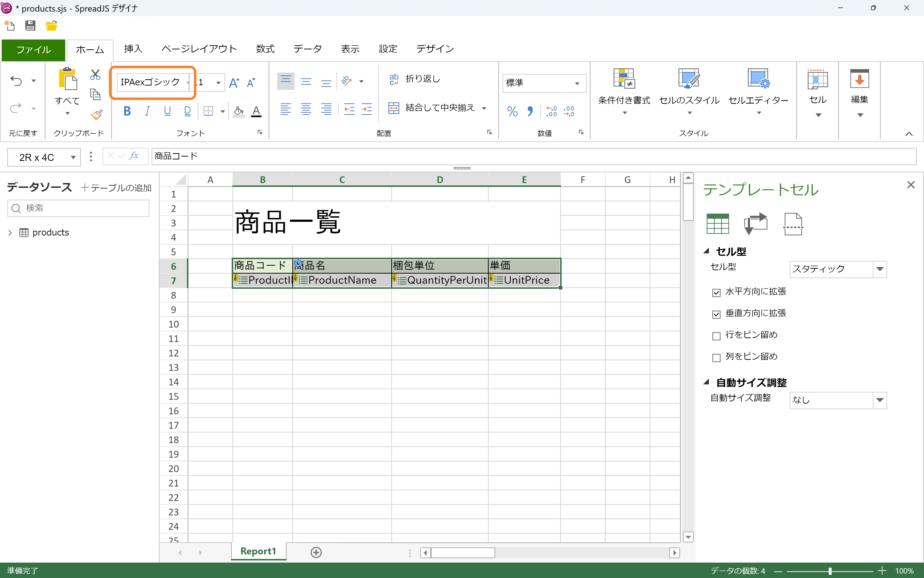924x578 pixels.
Task: Collapse the セル型 section
Action: click(707, 251)
